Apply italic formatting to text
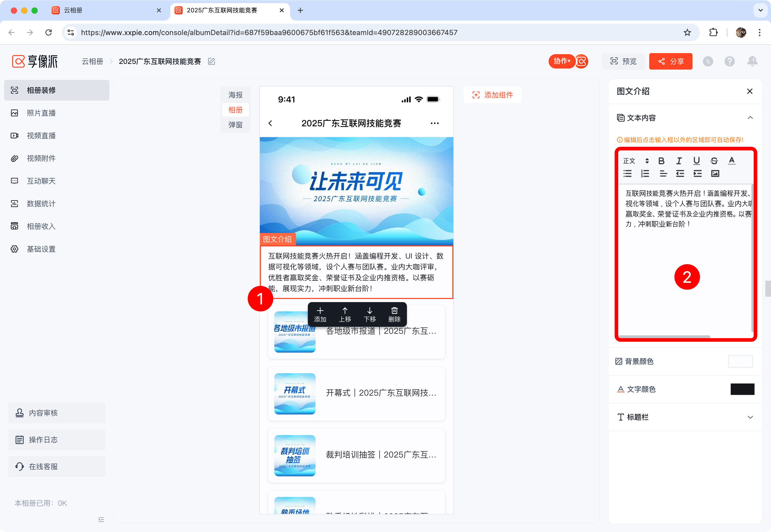The image size is (771, 532). [x=679, y=161]
